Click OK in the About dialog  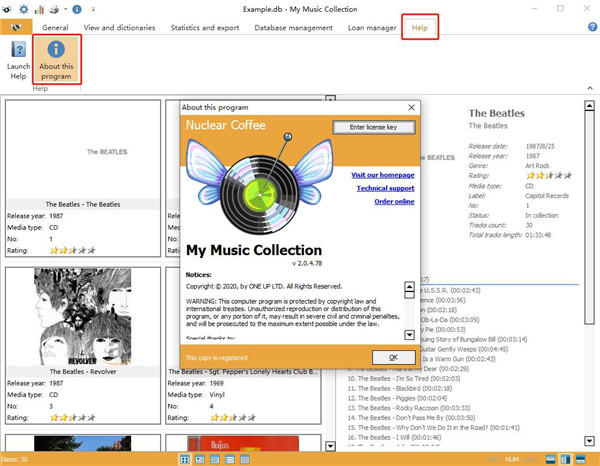click(x=393, y=357)
